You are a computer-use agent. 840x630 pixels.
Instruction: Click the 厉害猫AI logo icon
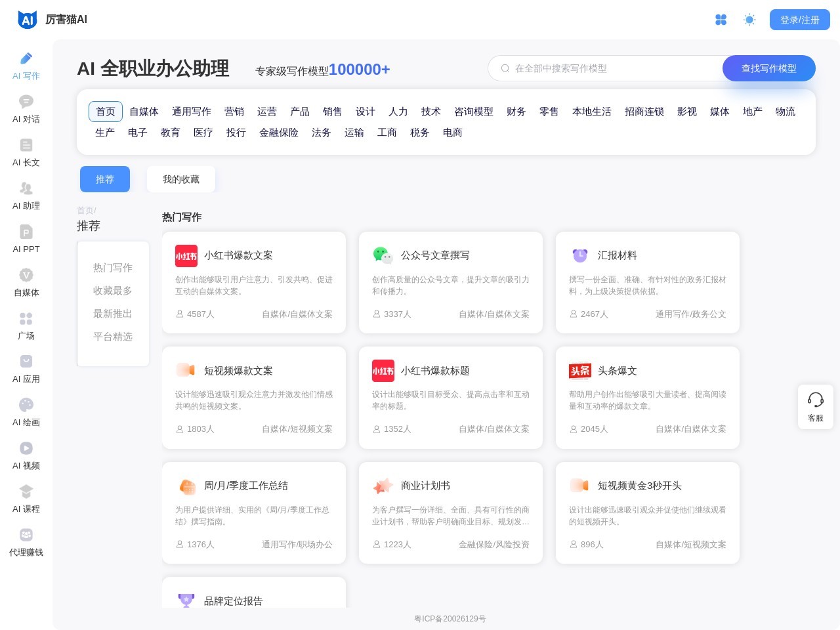(x=28, y=20)
